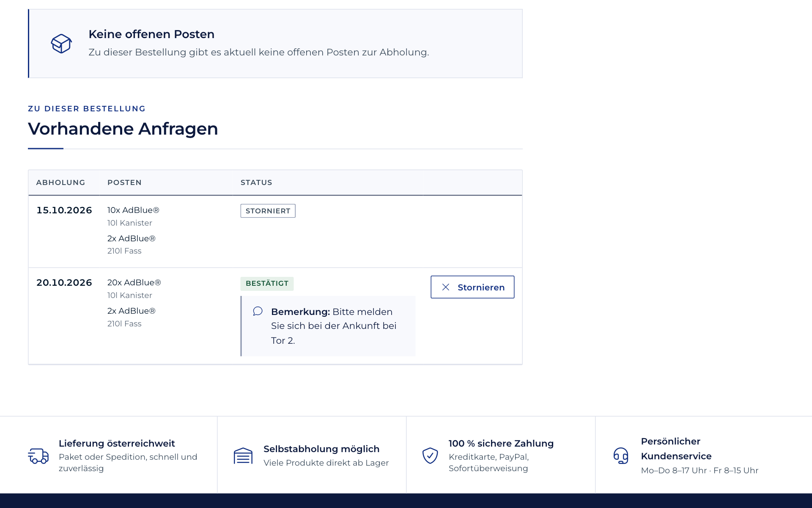Click the BESTÄTIGT status badge
This screenshot has width=812, height=508.
coord(267,283)
